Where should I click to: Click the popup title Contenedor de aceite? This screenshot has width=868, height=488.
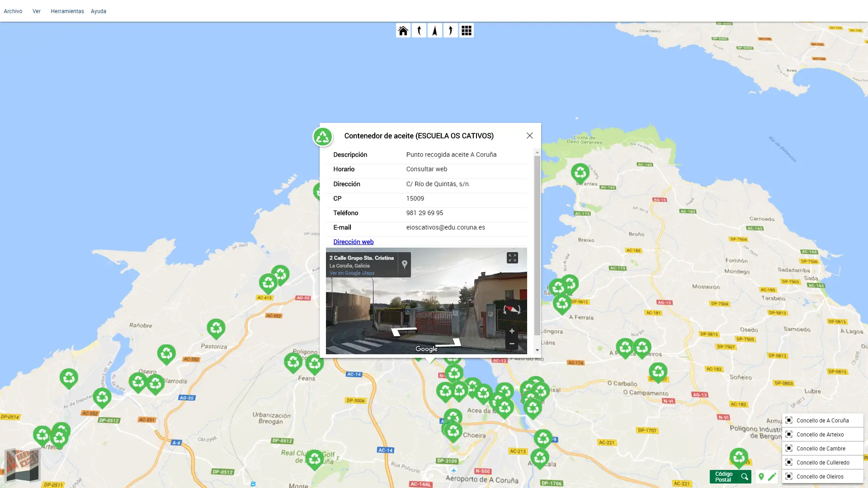419,136
